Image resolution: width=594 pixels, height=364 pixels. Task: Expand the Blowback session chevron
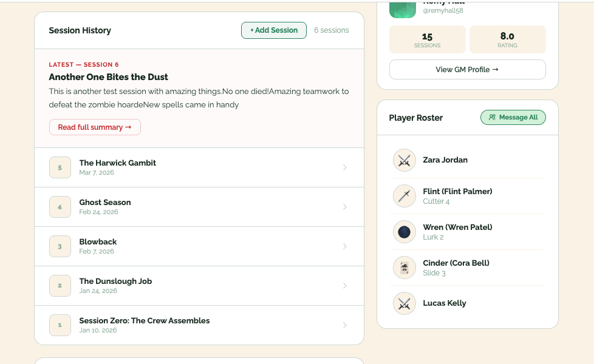pyautogui.click(x=345, y=246)
